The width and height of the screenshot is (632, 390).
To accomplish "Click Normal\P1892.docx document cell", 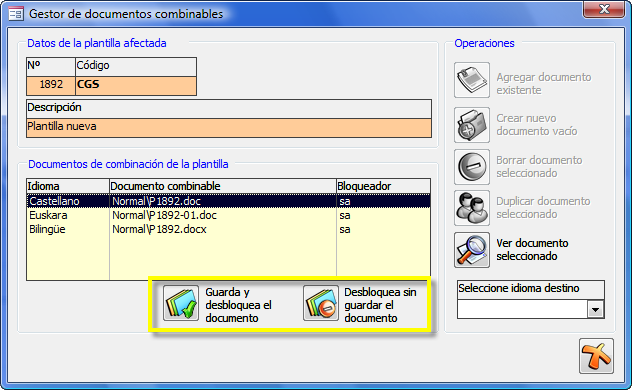I will pyautogui.click(x=222, y=229).
